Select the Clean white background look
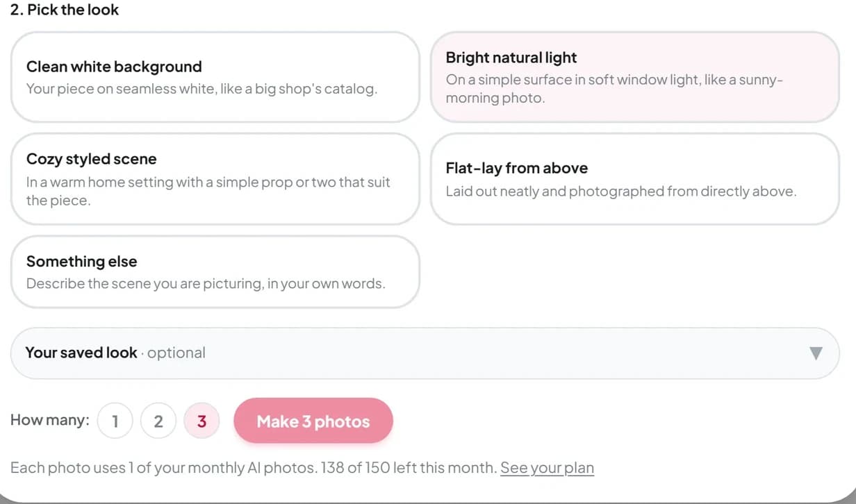The width and height of the screenshot is (856, 504). coord(215,77)
